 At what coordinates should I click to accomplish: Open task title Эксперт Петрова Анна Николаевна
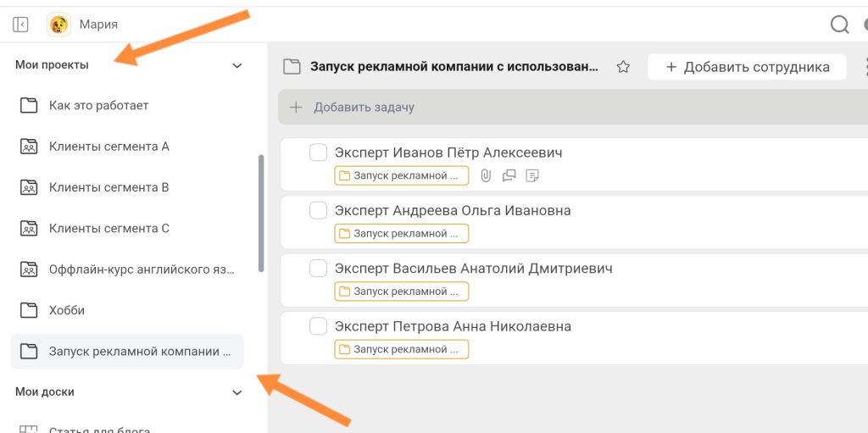point(453,326)
